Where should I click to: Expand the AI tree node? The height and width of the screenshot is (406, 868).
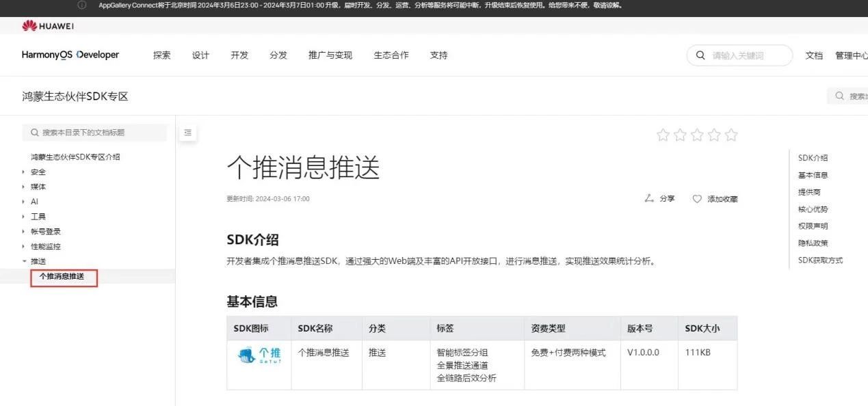(x=24, y=202)
